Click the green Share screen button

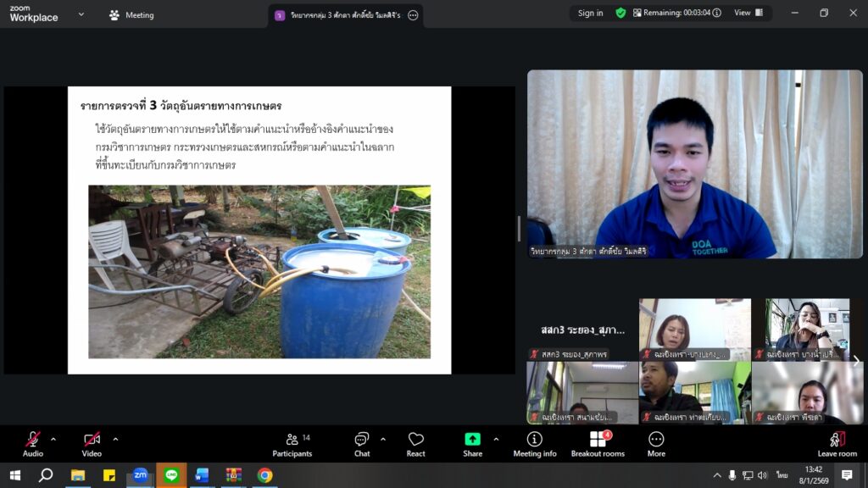pyautogui.click(x=472, y=444)
